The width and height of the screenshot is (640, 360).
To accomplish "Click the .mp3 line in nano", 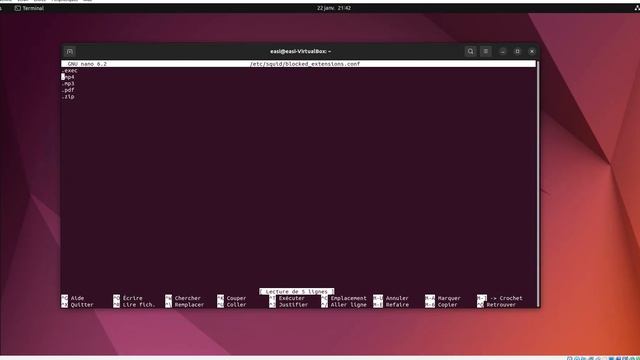I will 68,84.
